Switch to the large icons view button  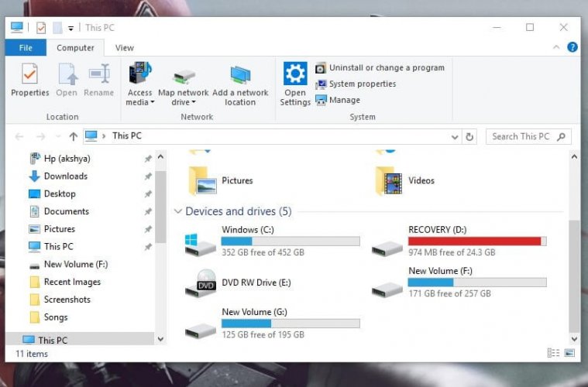569,353
